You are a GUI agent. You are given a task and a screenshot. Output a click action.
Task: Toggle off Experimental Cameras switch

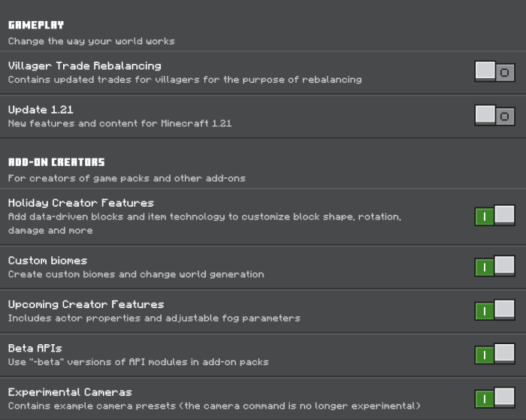pos(494,398)
